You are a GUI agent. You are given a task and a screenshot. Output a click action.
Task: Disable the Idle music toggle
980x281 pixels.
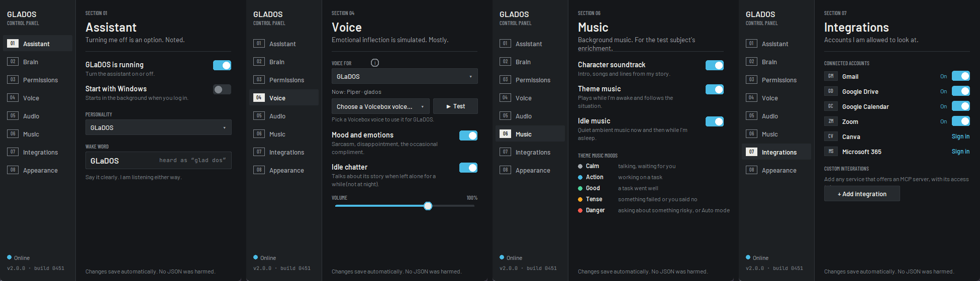coord(715,121)
